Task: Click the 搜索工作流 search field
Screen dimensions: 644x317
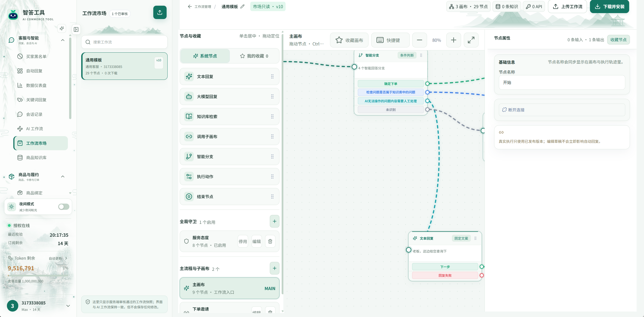Action: tap(124, 42)
